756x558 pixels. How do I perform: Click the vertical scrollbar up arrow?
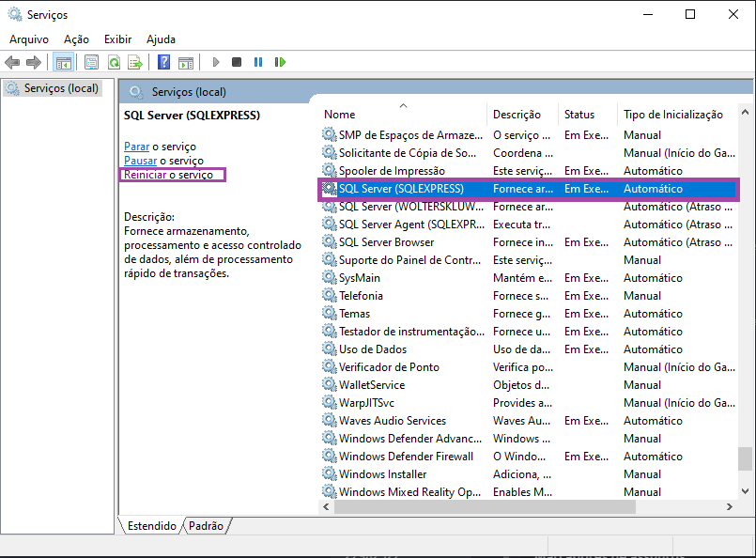[x=745, y=112]
